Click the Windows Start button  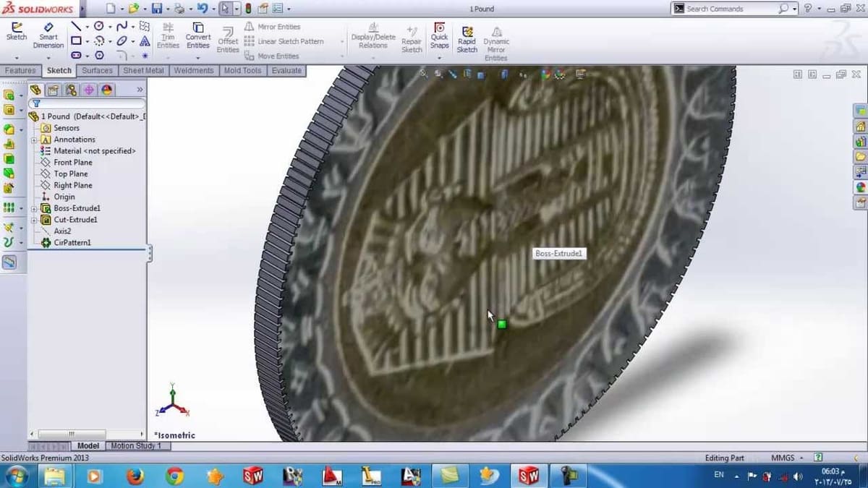click(x=17, y=476)
